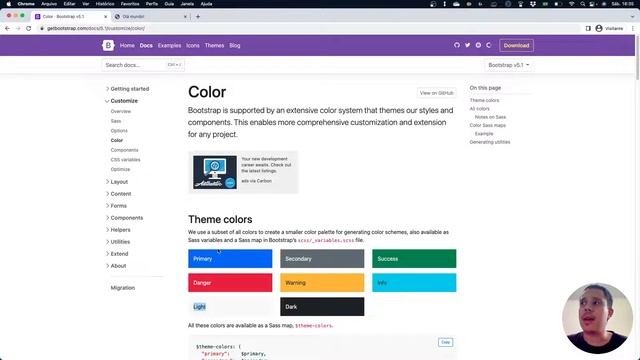Expand the Content section
This screenshot has height=360, width=640.
pos(118,194)
